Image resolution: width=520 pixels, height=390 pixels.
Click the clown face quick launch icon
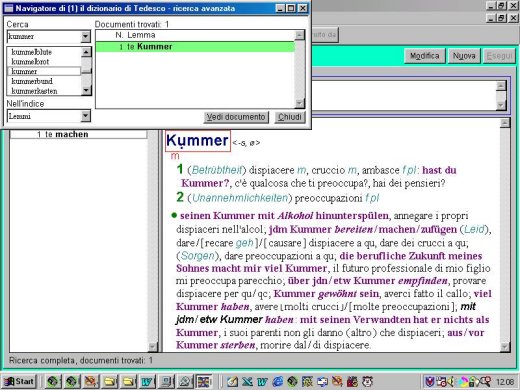click(367, 381)
